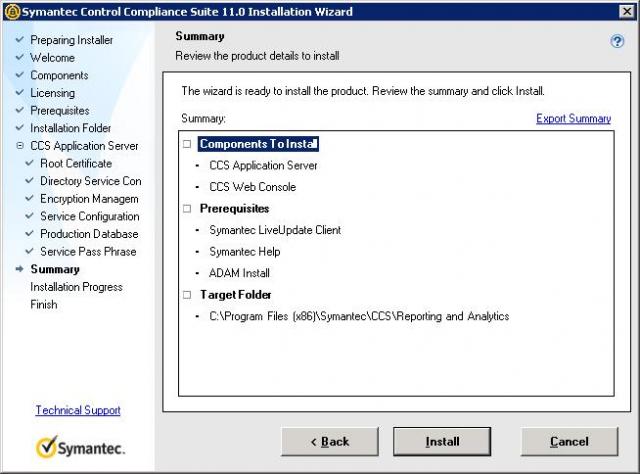Click the Symantec LiveUpdate Client item
640x474 pixels.
point(275,230)
